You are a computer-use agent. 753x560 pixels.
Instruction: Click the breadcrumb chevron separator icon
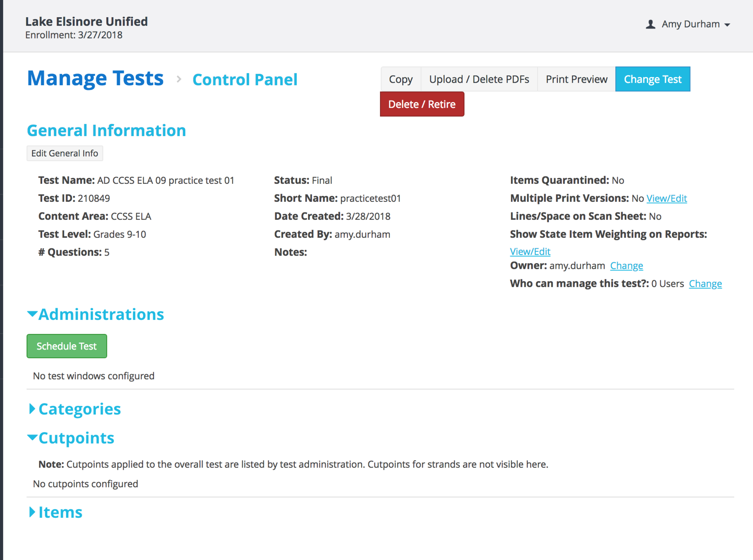(x=179, y=79)
